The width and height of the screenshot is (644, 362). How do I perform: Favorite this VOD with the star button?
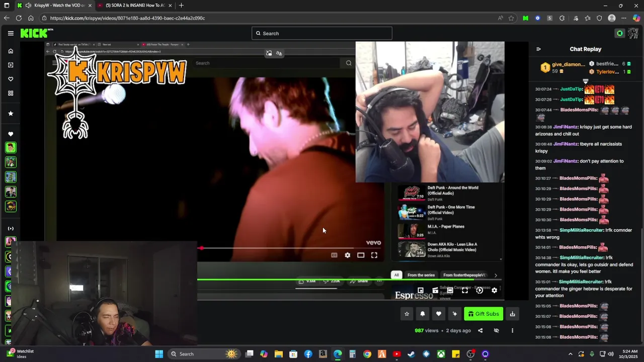point(407,314)
